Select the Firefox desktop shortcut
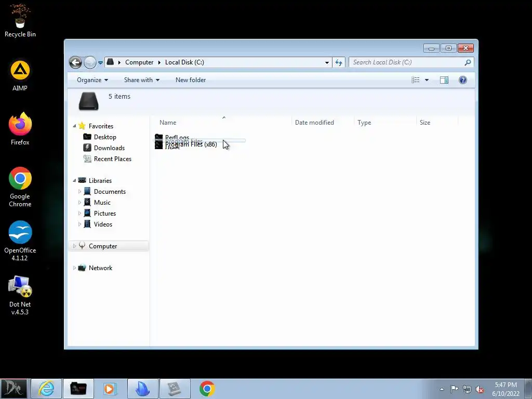Image resolution: width=532 pixels, height=399 pixels. [20, 129]
